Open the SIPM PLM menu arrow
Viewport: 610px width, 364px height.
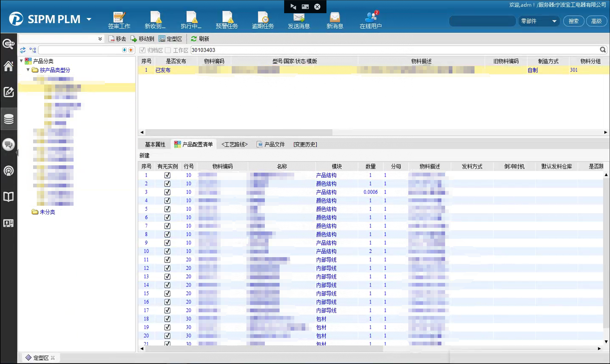click(x=89, y=19)
